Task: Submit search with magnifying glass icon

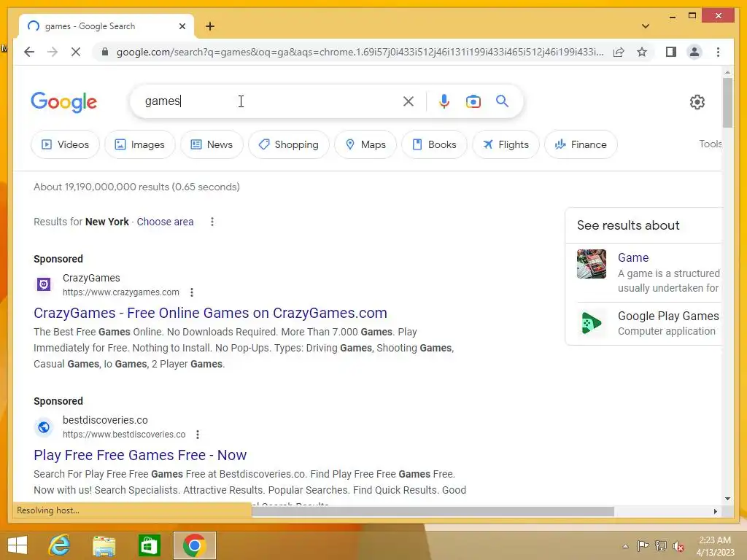Action: pos(502,101)
